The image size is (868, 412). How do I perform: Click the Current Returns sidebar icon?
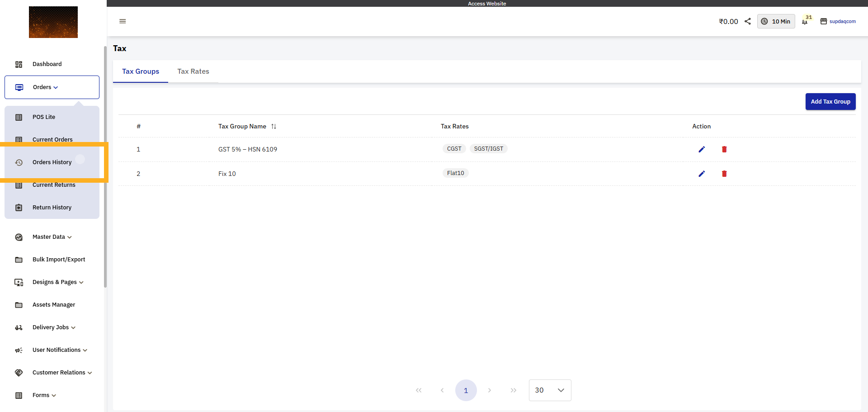pyautogui.click(x=19, y=185)
